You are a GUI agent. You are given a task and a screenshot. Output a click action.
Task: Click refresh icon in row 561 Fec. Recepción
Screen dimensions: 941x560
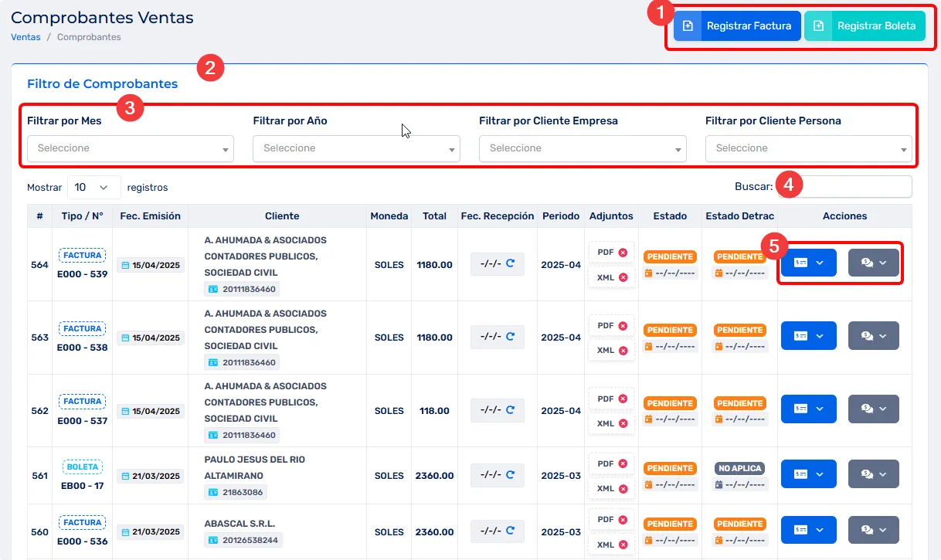point(510,473)
